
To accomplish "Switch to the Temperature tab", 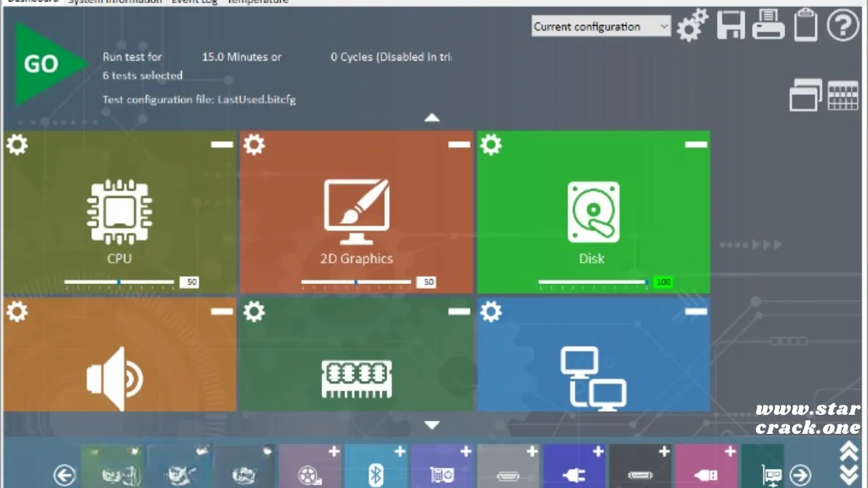I will coord(257,2).
